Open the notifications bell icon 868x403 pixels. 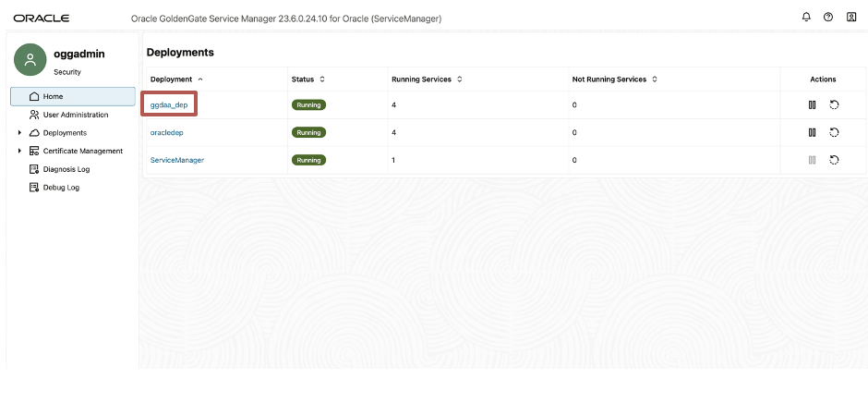pos(806,18)
